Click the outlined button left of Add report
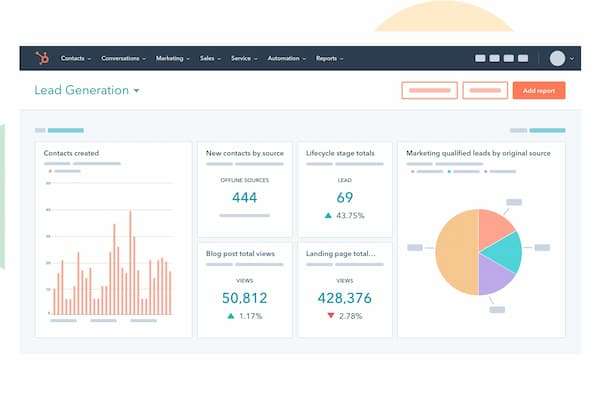 (x=486, y=90)
